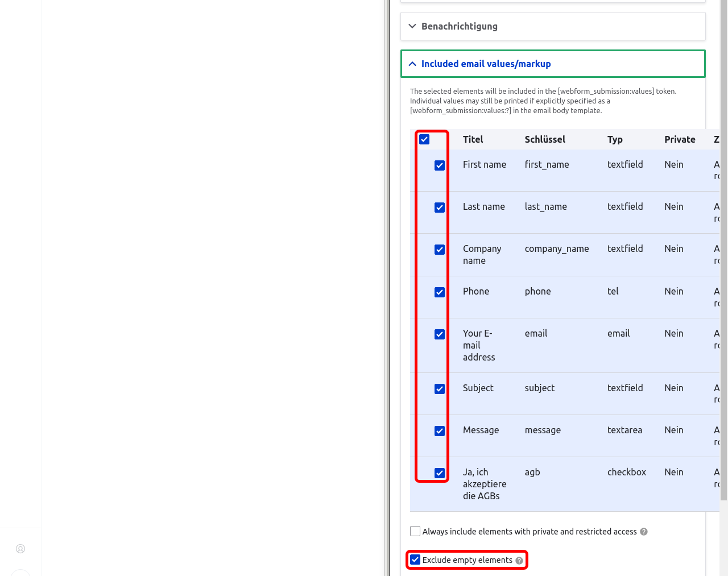The image size is (728, 576).
Task: Click the 'textarea' type cell
Action: point(624,430)
